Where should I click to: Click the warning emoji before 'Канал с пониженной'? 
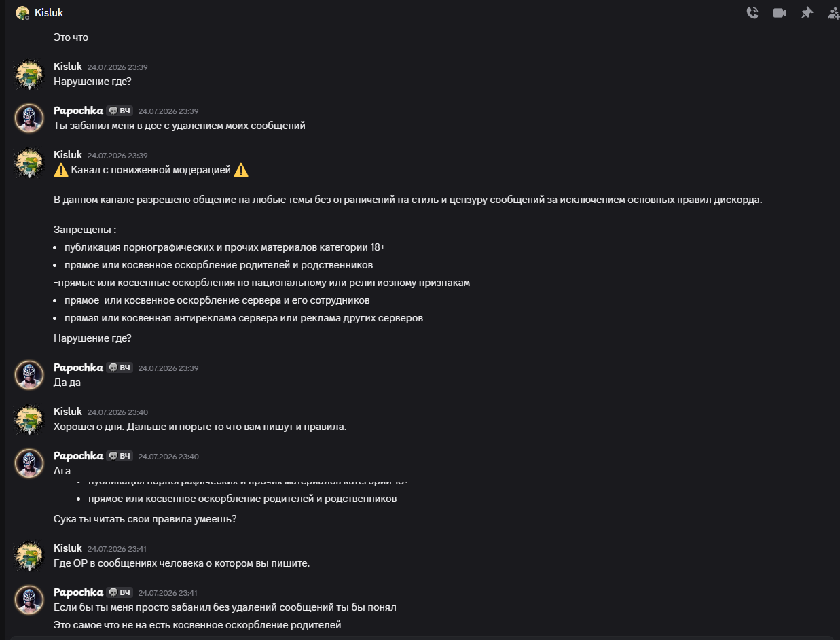click(x=61, y=170)
